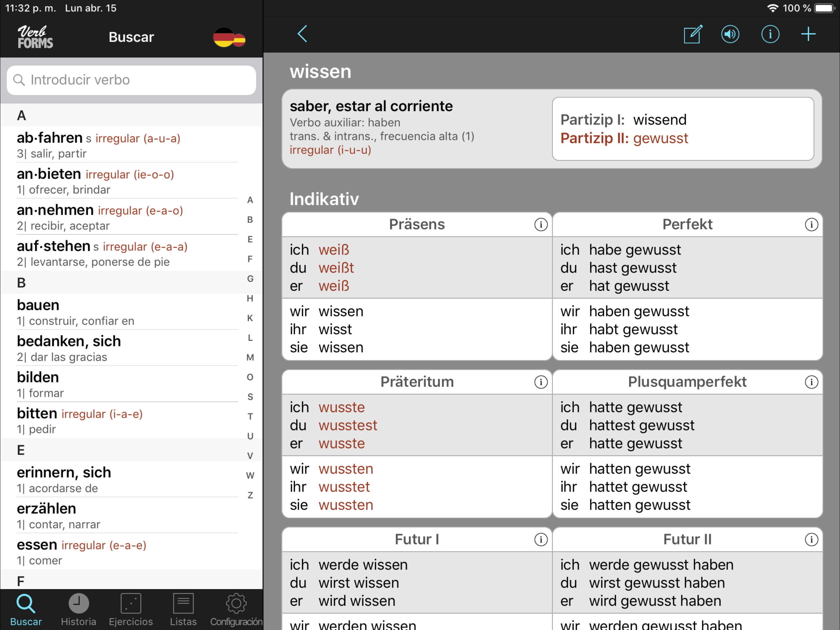
Task: Open the edit note pencil icon
Action: [693, 34]
